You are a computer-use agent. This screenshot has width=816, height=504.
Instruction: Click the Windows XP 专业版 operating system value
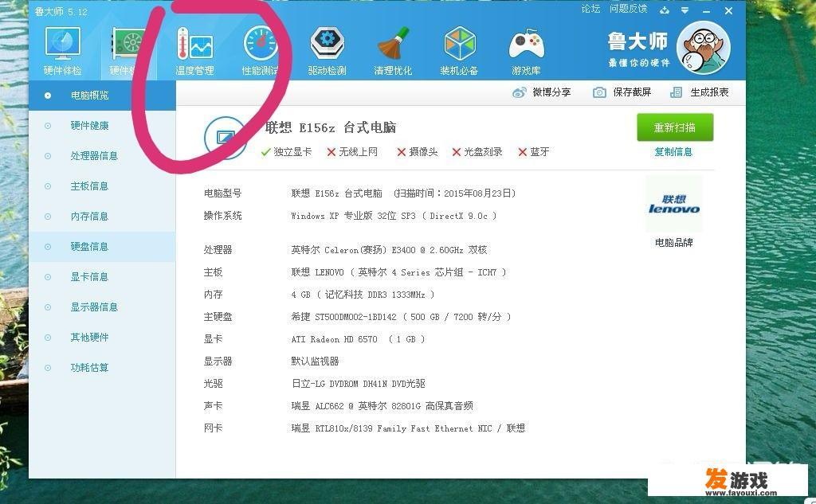394,216
